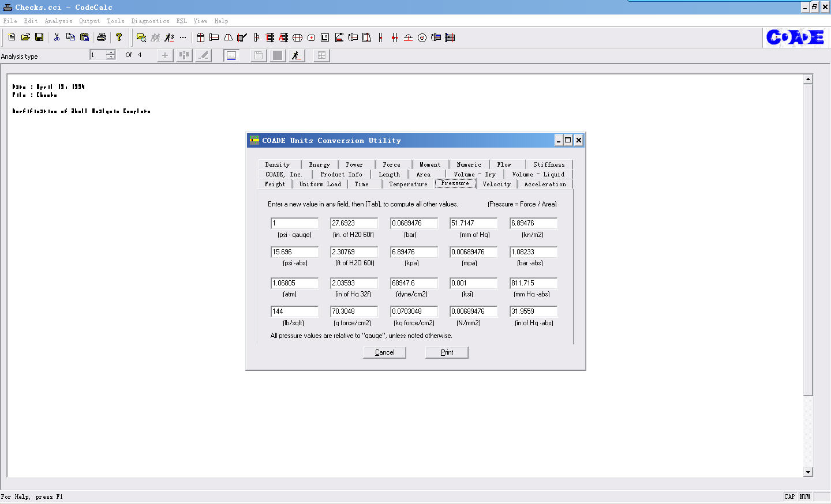The height and width of the screenshot is (504, 831).
Task: Click the ksi value field
Action: [x=473, y=283]
